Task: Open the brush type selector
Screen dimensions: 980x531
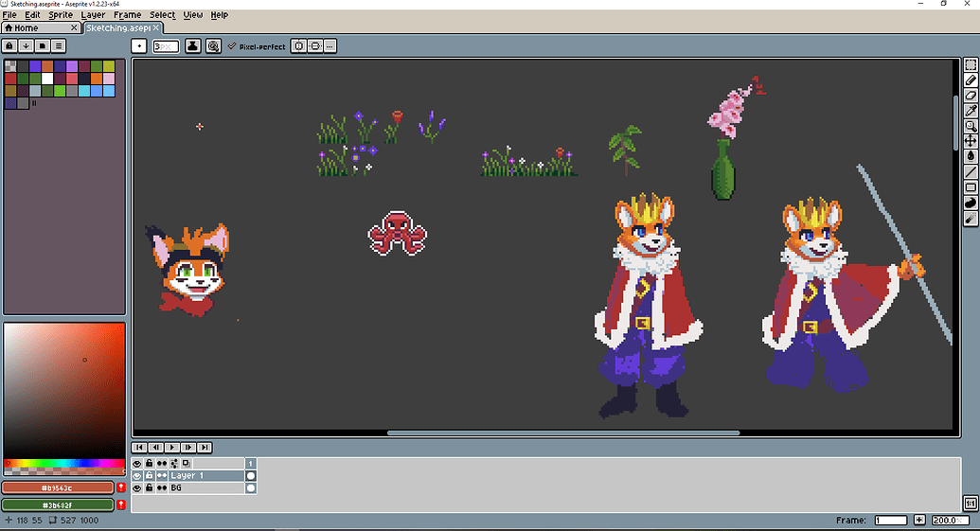Action: (x=138, y=45)
